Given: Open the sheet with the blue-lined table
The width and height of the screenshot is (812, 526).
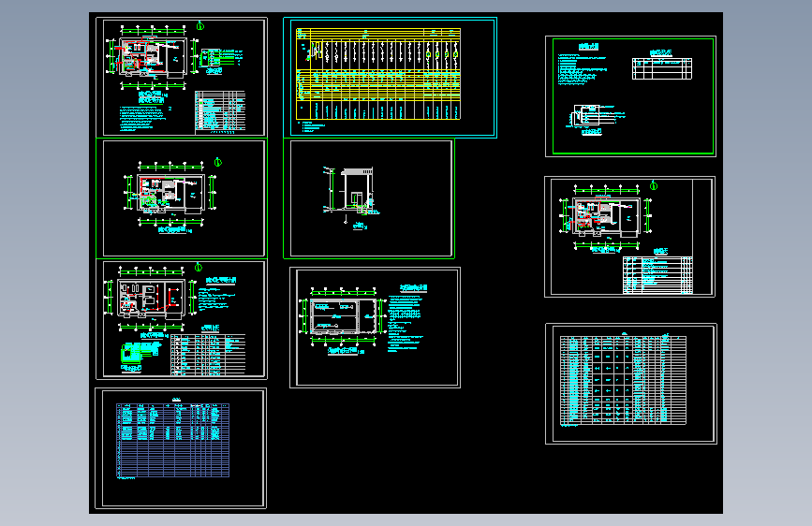Looking at the screenshot, I should point(181,448).
